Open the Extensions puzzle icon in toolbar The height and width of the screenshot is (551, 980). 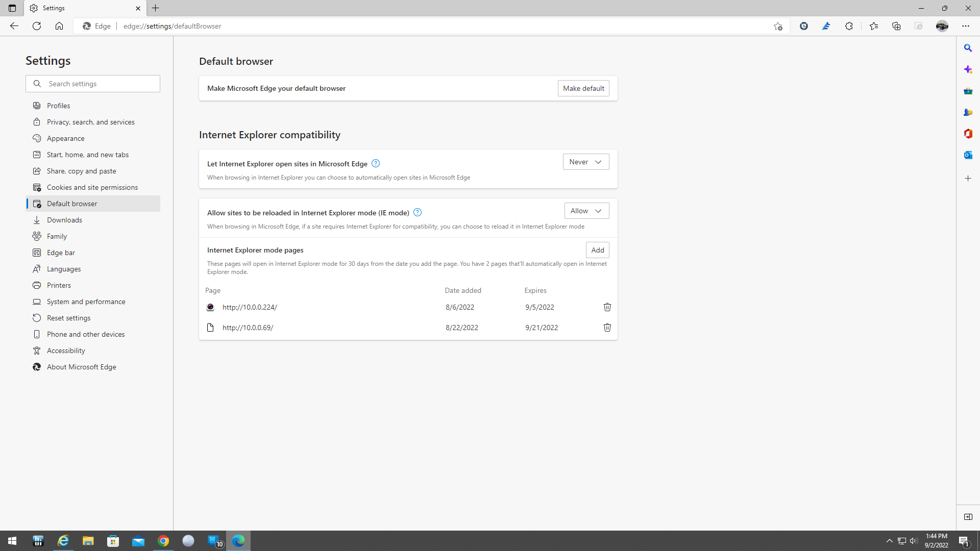point(849,26)
